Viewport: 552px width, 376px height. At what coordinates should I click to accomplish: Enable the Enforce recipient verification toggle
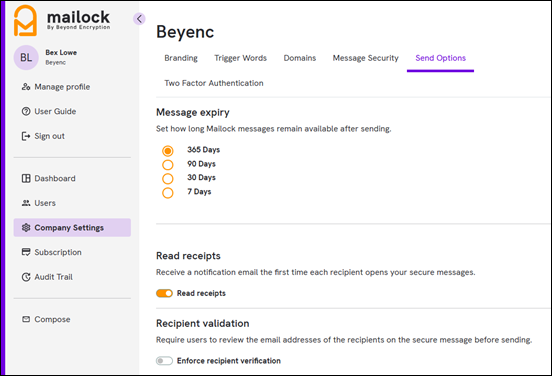coord(164,361)
